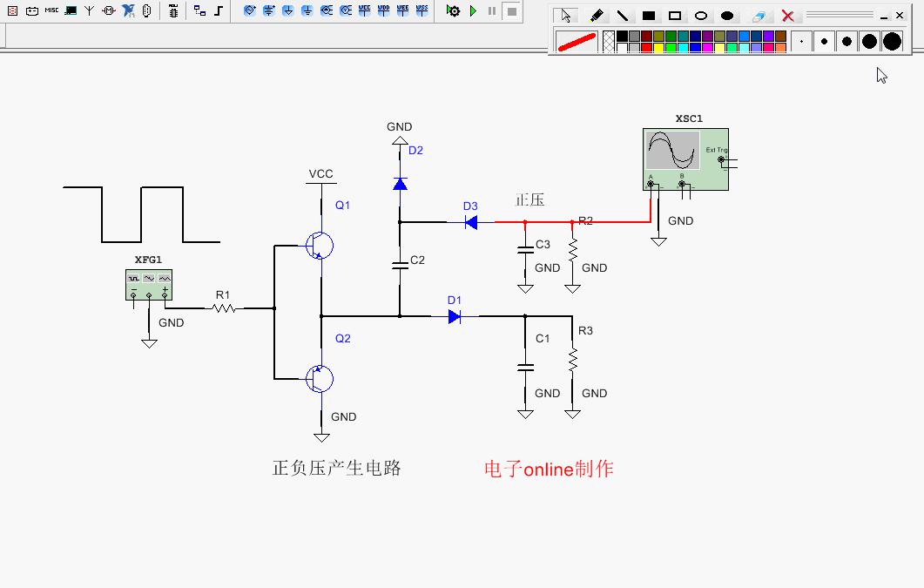
Task: Select the transparent crosshatch fill swatch
Action: [x=609, y=42]
